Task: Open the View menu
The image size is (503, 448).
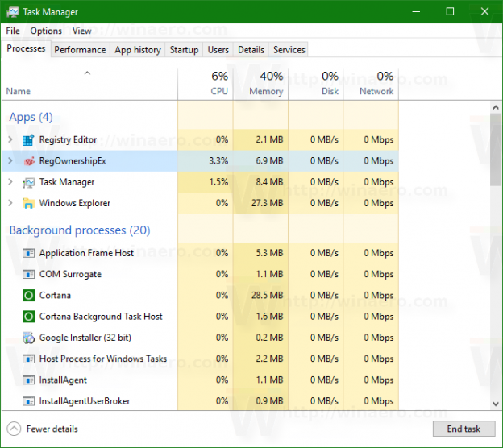Action: click(x=81, y=31)
